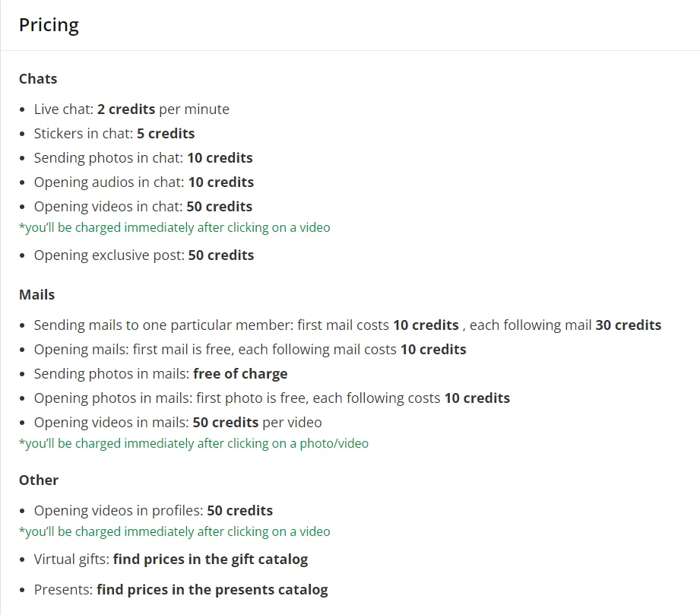Viewport: 700px width, 615px height.
Task: Select the Opening videos in chat line
Action: point(144,206)
